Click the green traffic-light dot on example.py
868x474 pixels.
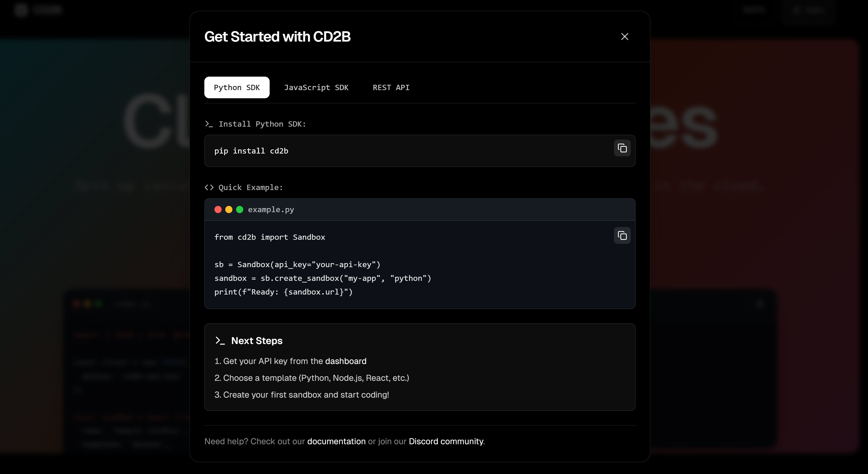240,209
